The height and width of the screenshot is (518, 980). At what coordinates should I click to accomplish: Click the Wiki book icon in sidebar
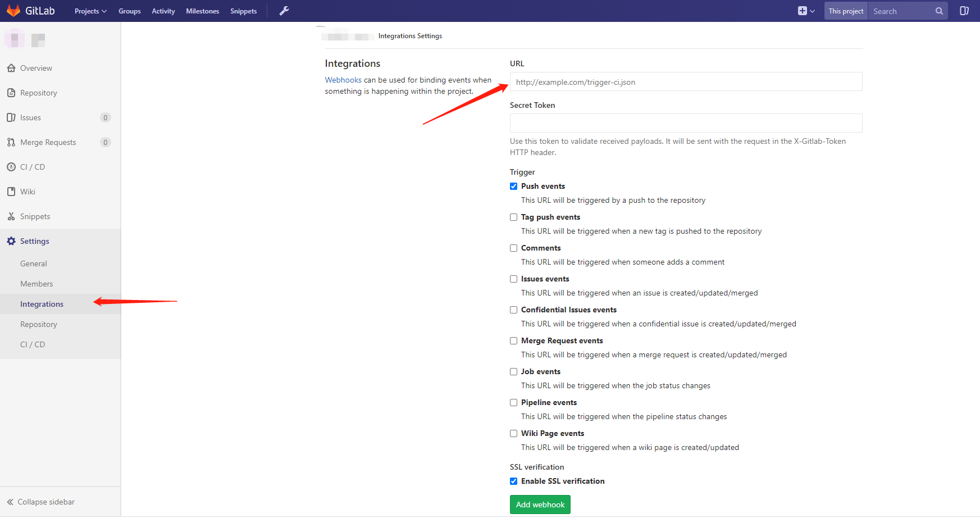(x=11, y=192)
